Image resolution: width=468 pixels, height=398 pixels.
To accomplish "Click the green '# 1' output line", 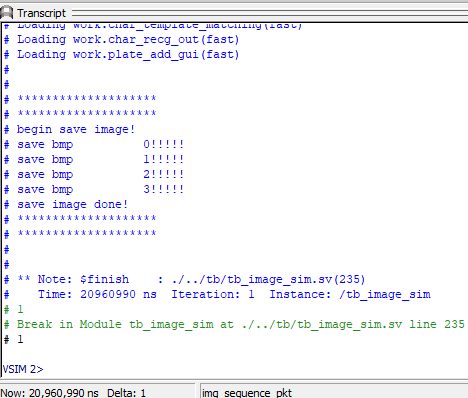I will 14,309.
